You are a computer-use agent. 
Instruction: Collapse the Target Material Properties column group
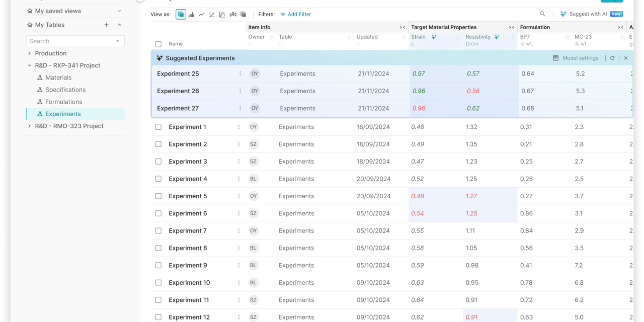pyautogui.click(x=512, y=27)
